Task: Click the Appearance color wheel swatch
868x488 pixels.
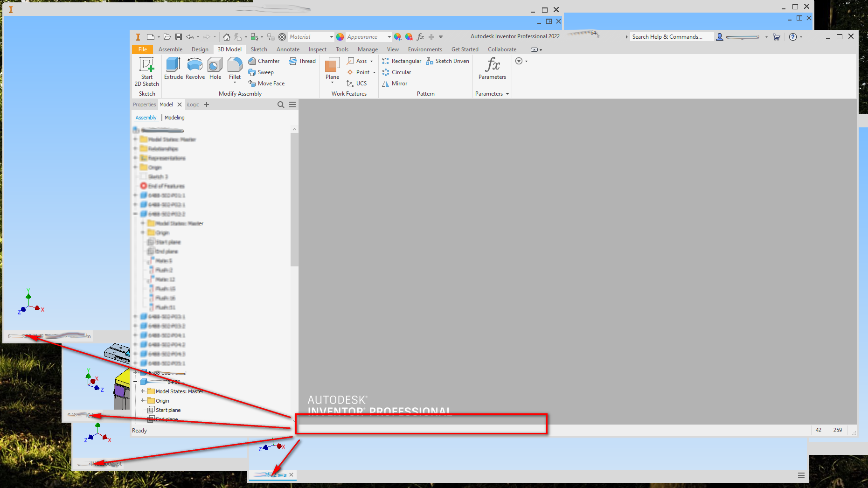Action: (340, 36)
